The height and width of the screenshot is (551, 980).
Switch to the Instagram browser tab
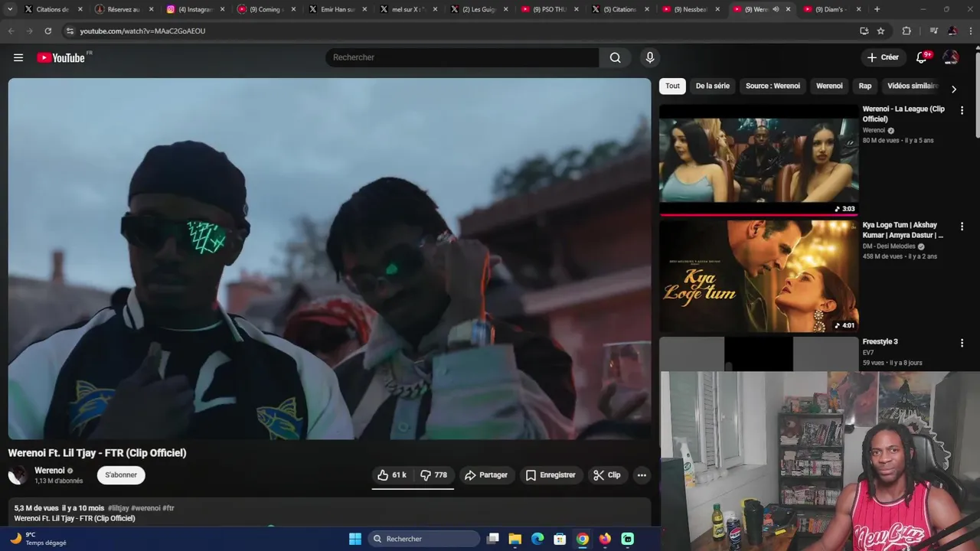tap(194, 9)
